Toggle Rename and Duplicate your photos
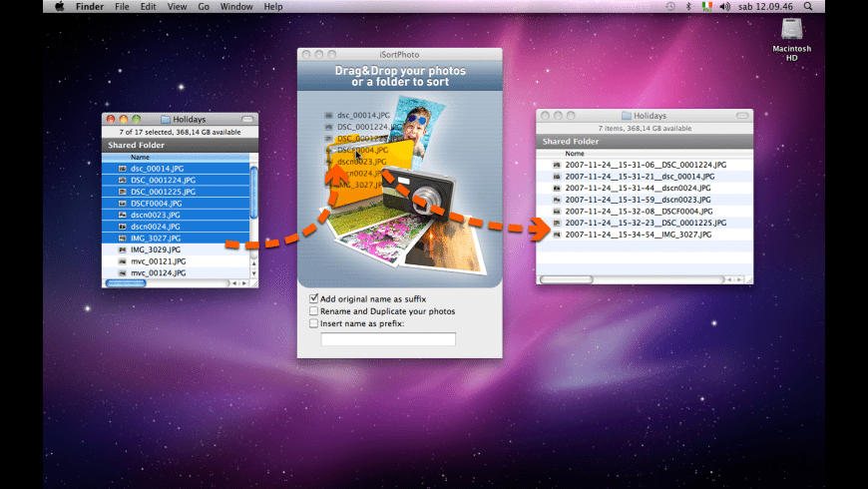Screen dimensions: 868x489 [314, 311]
